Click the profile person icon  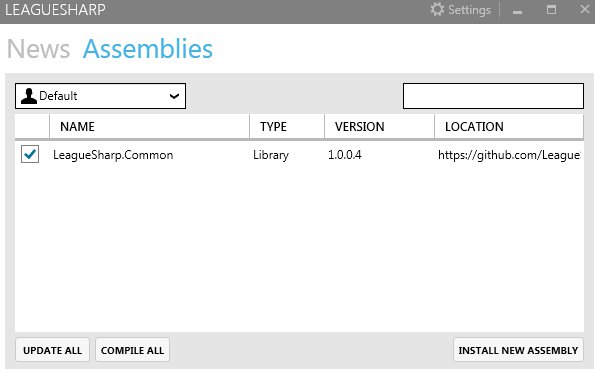click(x=29, y=96)
